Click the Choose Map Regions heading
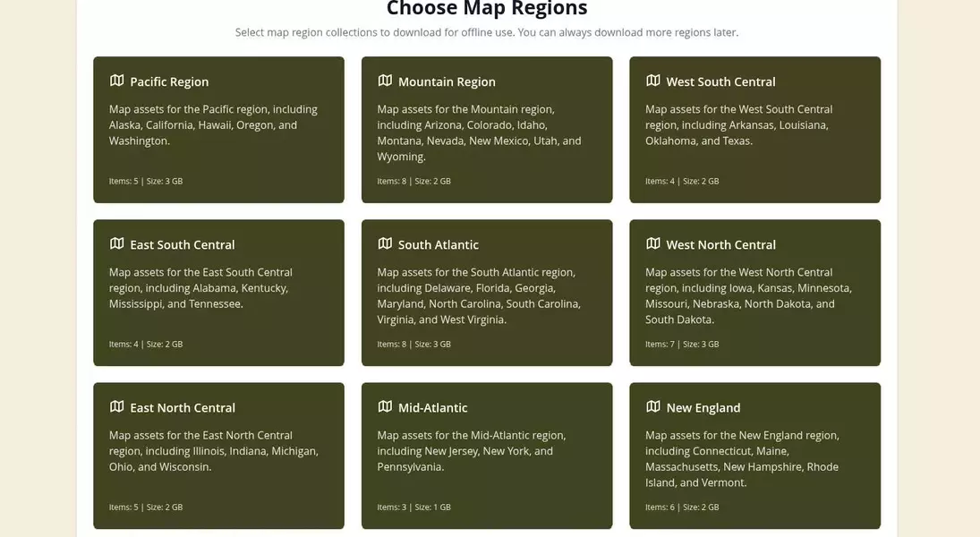 [x=487, y=9]
